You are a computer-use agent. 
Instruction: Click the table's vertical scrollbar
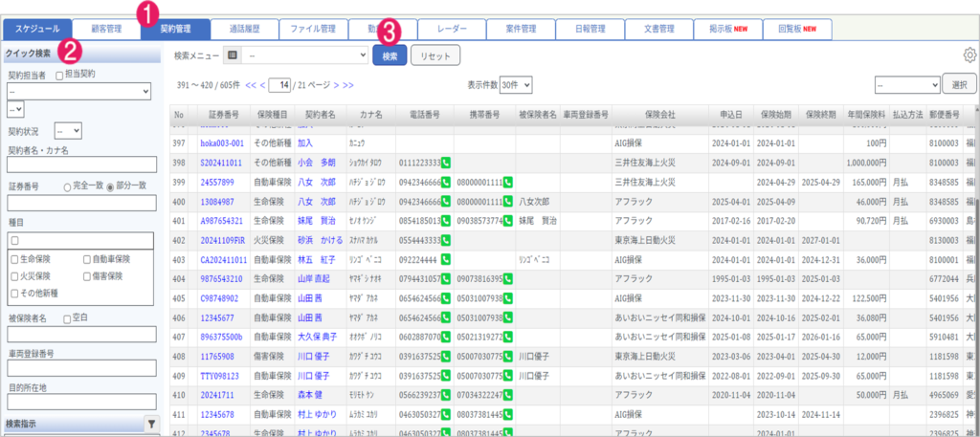point(977,269)
